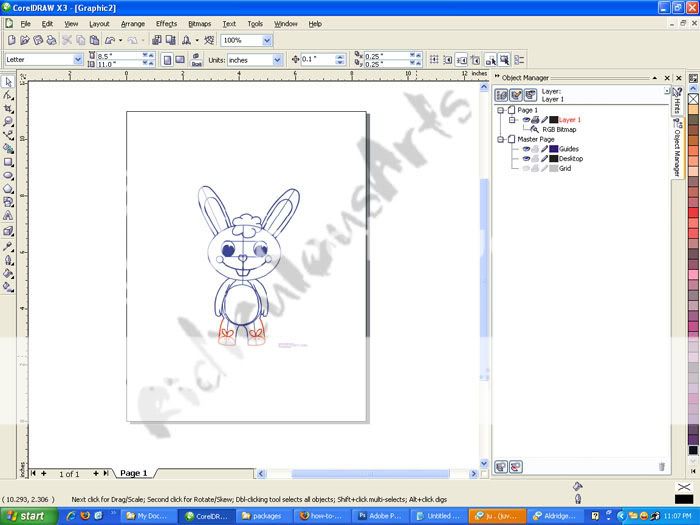The width and height of the screenshot is (700, 525).
Task: Select the RGB Bitmap object in Layer 1
Action: (561, 129)
